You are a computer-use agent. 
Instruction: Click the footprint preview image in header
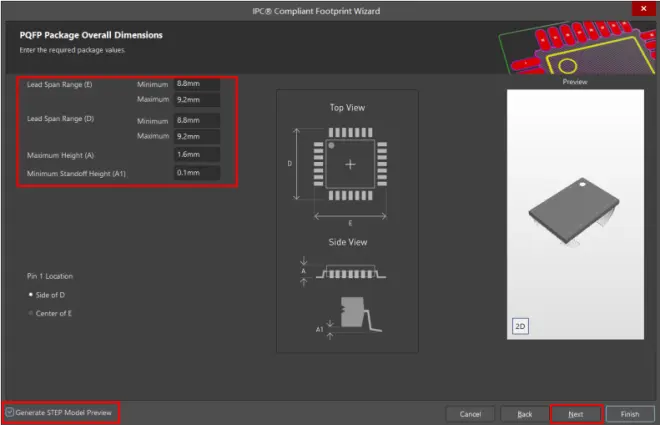click(x=577, y=48)
